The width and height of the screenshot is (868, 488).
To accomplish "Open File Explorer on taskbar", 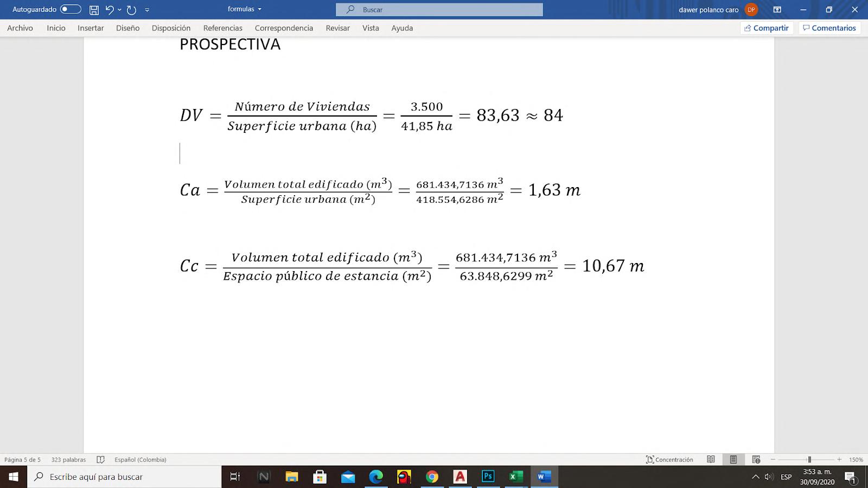I will tap(292, 477).
